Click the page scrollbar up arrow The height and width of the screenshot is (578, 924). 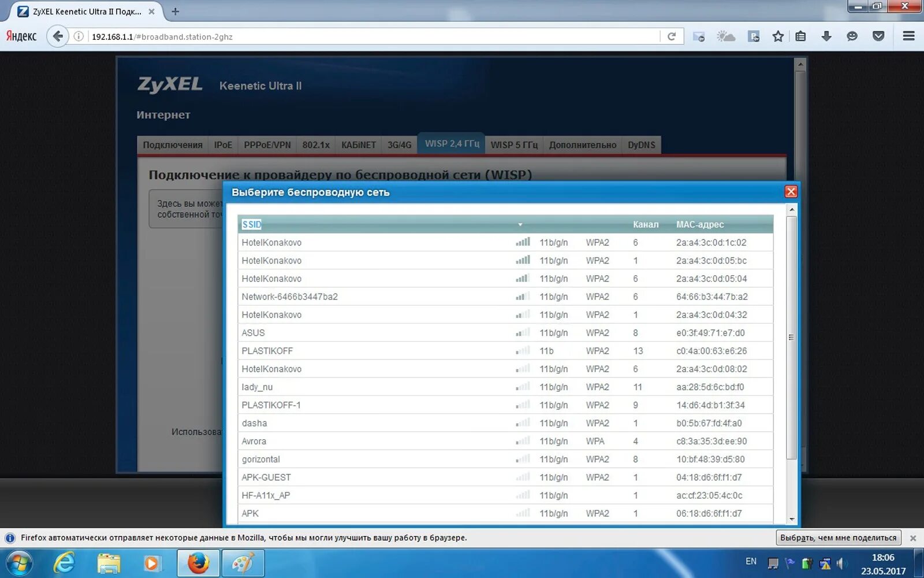(x=800, y=64)
